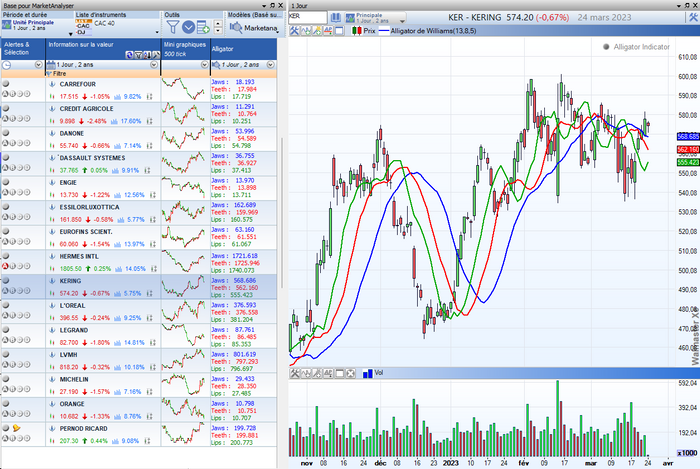The image size is (700, 469).
Task: Click the AP icon in volume toolbar
Action: (x=328, y=373)
